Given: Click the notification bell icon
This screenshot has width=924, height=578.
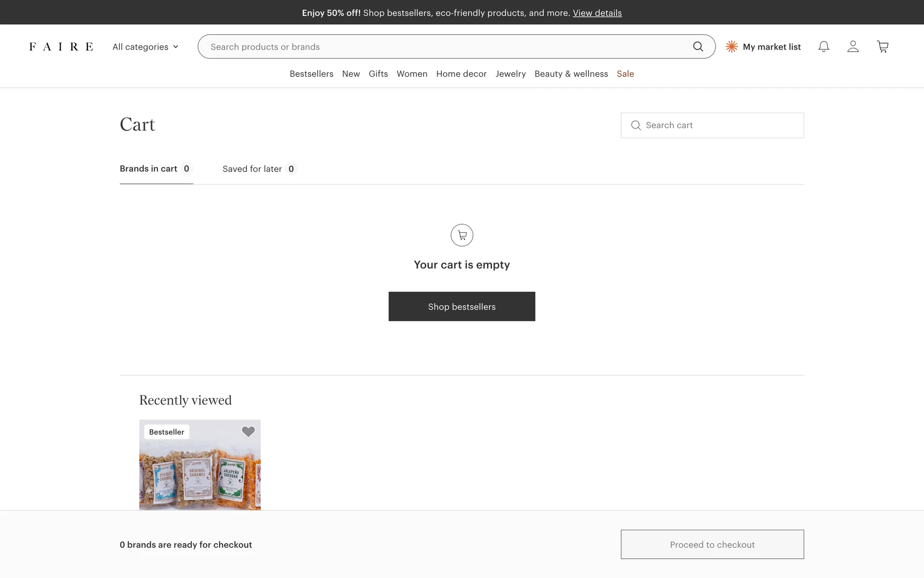Looking at the screenshot, I should tap(823, 47).
